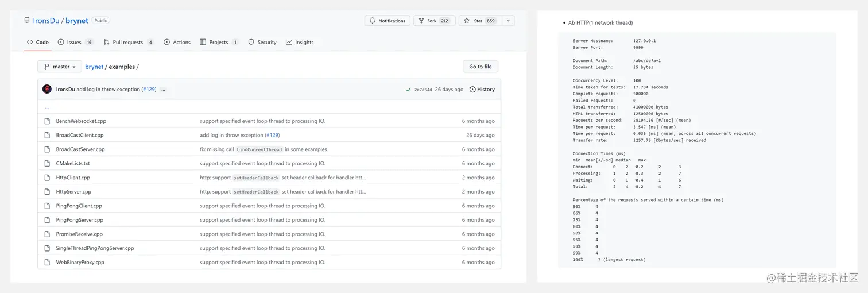Click the brynet breadcrumb link
Image resolution: width=868 pixels, height=293 pixels.
coord(94,67)
